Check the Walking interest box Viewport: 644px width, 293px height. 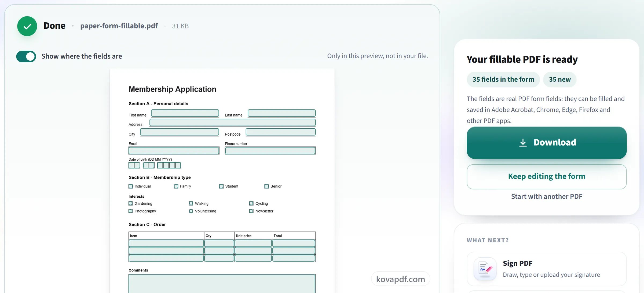tap(191, 203)
